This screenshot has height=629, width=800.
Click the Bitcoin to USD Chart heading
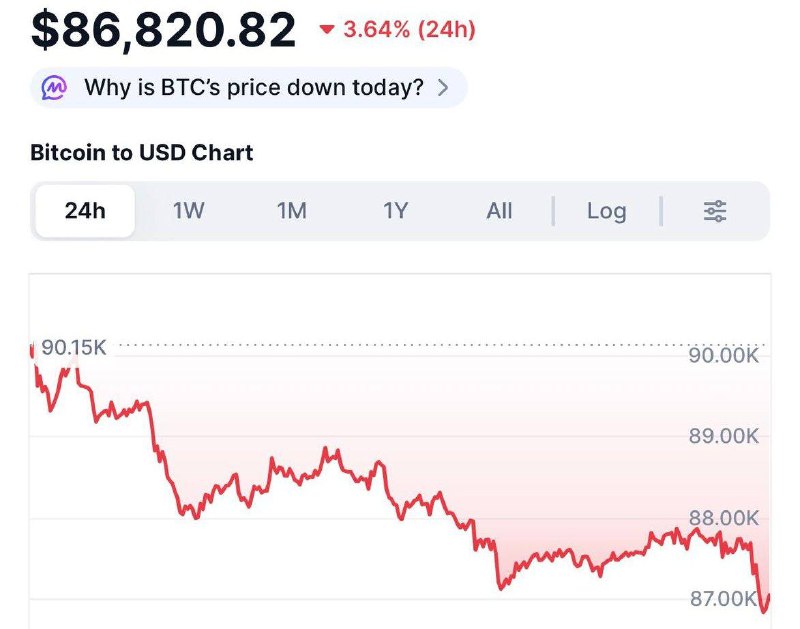pyautogui.click(x=141, y=153)
